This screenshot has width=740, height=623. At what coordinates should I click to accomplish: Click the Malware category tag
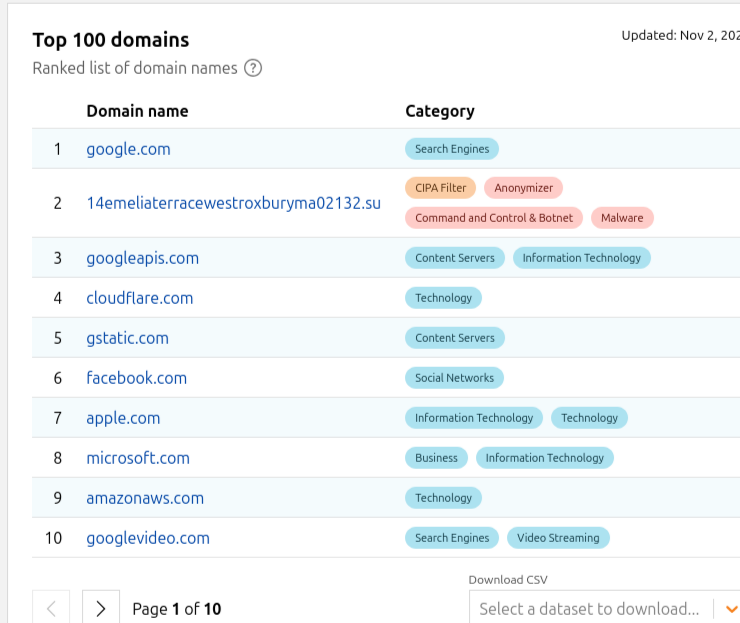tap(622, 218)
